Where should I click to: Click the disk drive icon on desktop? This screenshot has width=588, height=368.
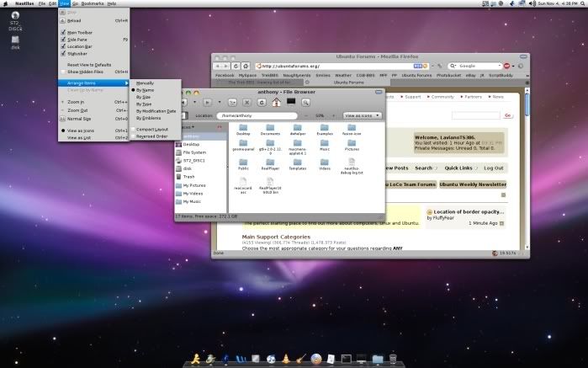point(15,40)
